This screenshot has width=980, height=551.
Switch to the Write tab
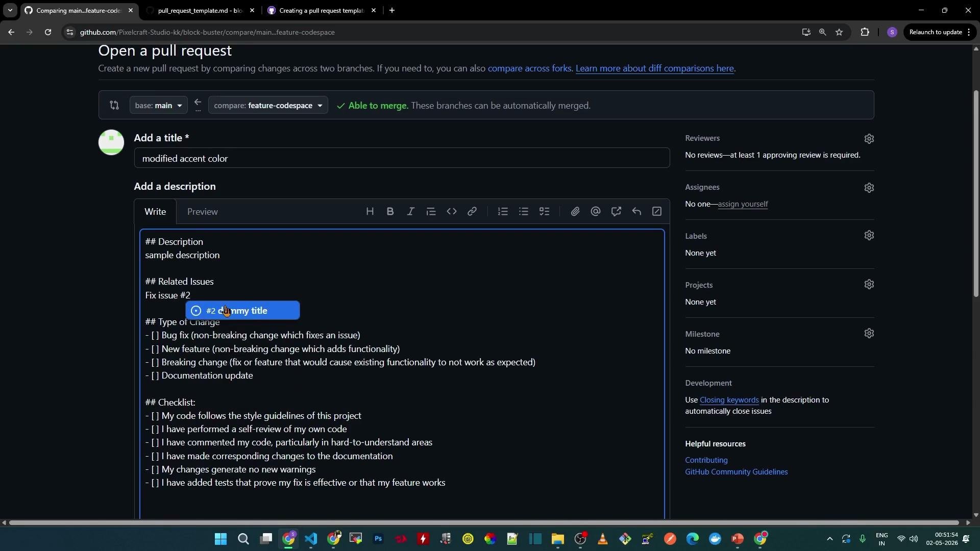point(155,212)
